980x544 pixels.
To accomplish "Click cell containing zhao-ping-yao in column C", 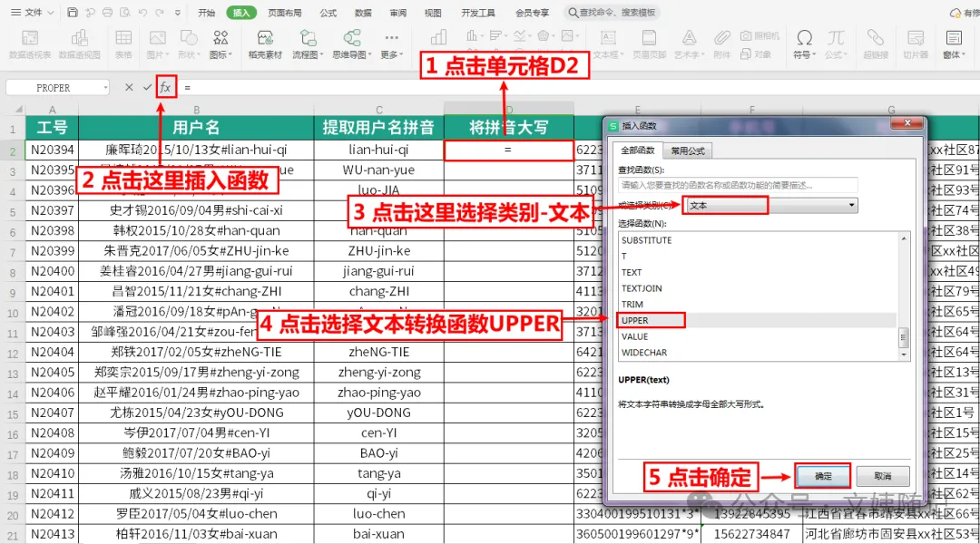I will [x=378, y=393].
